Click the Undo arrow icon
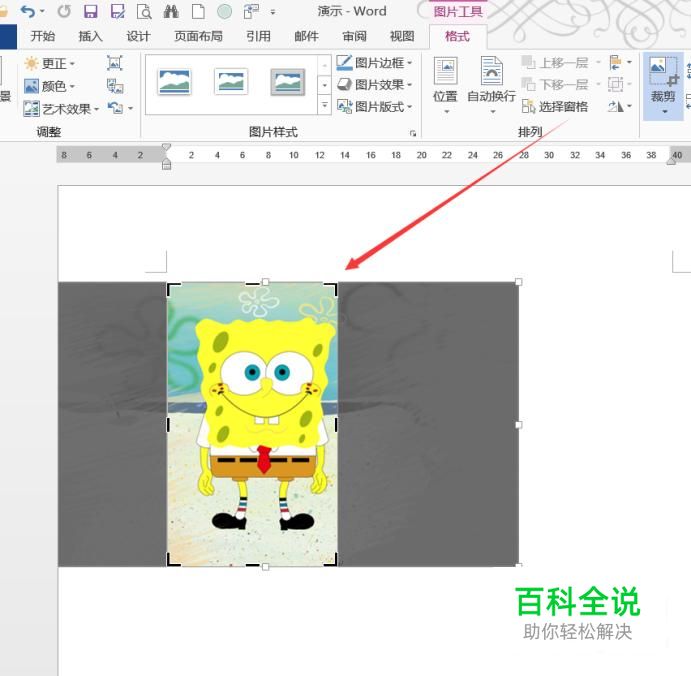The height and width of the screenshot is (676, 691). tap(28, 11)
